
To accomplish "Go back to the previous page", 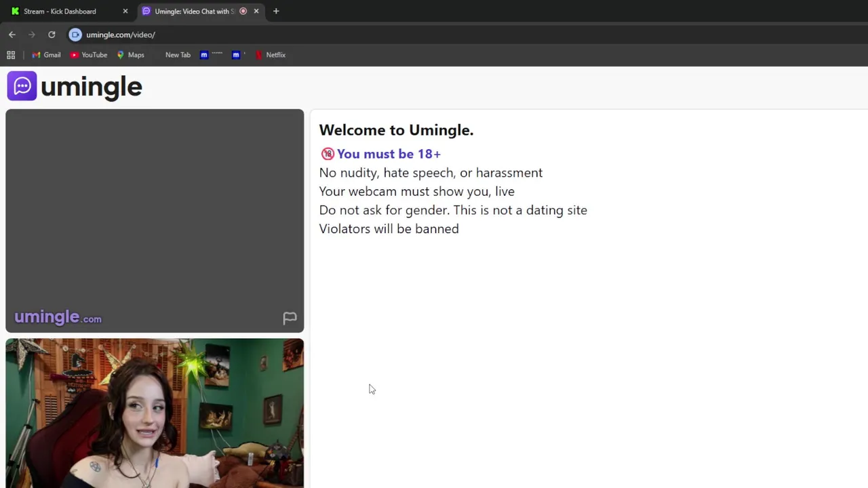I will point(12,35).
